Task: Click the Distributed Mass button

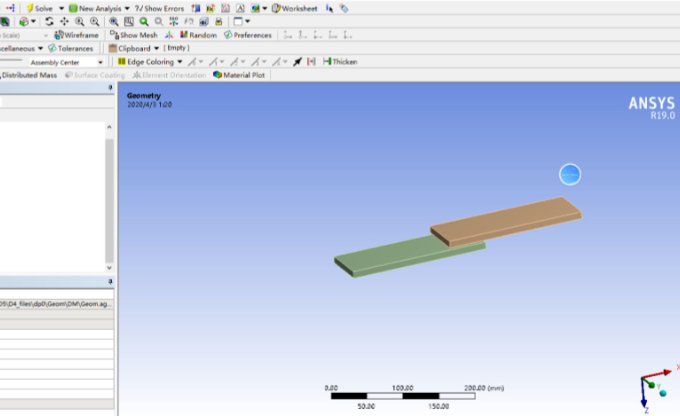Action: [28, 75]
